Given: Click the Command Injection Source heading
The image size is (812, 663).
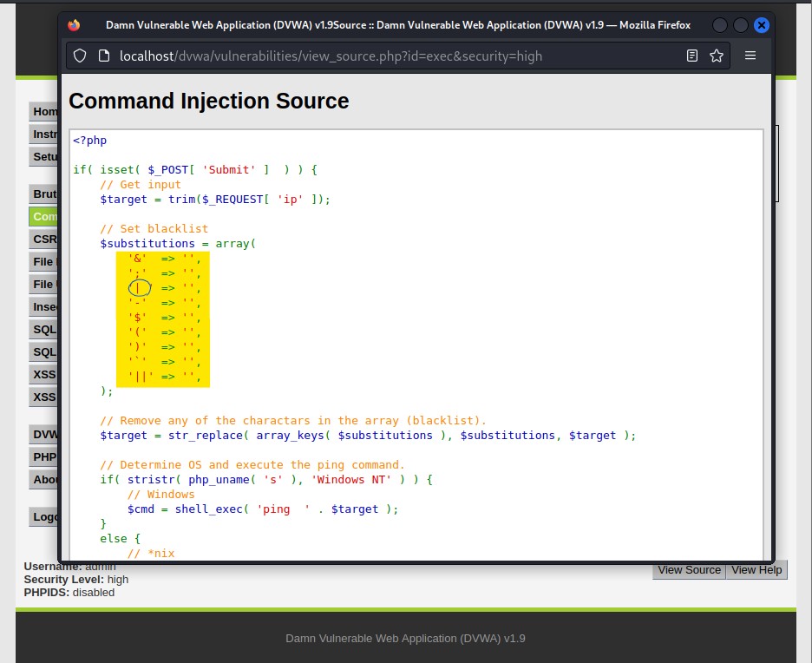Looking at the screenshot, I should pyautogui.click(x=209, y=101).
